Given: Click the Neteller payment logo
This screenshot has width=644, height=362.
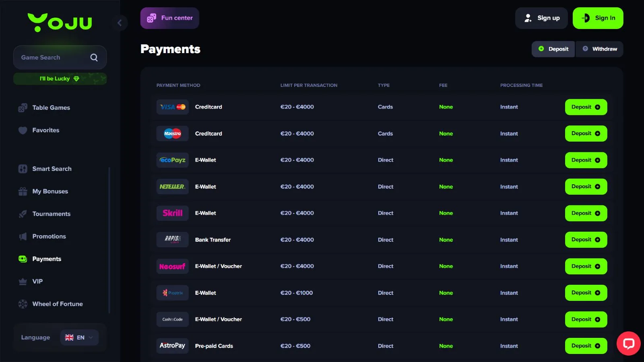Looking at the screenshot, I should (x=172, y=187).
